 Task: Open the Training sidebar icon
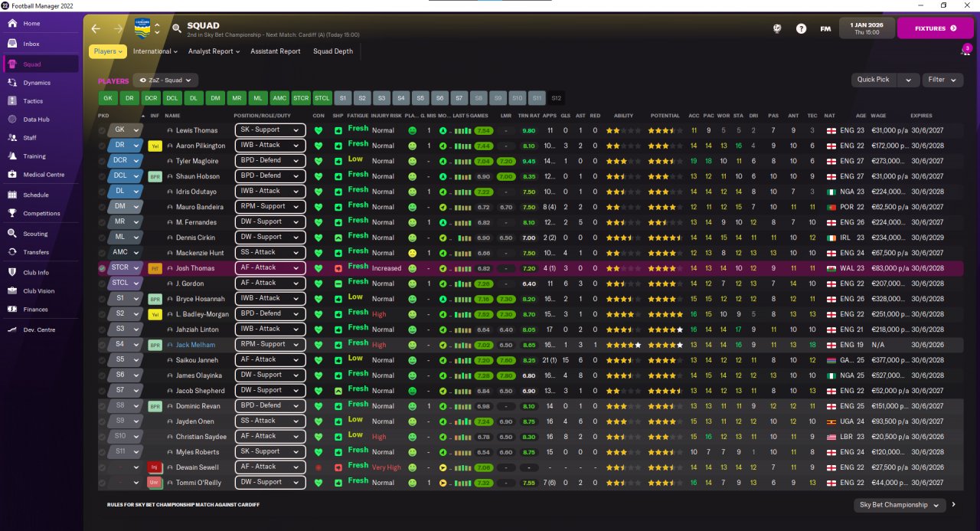[12, 156]
